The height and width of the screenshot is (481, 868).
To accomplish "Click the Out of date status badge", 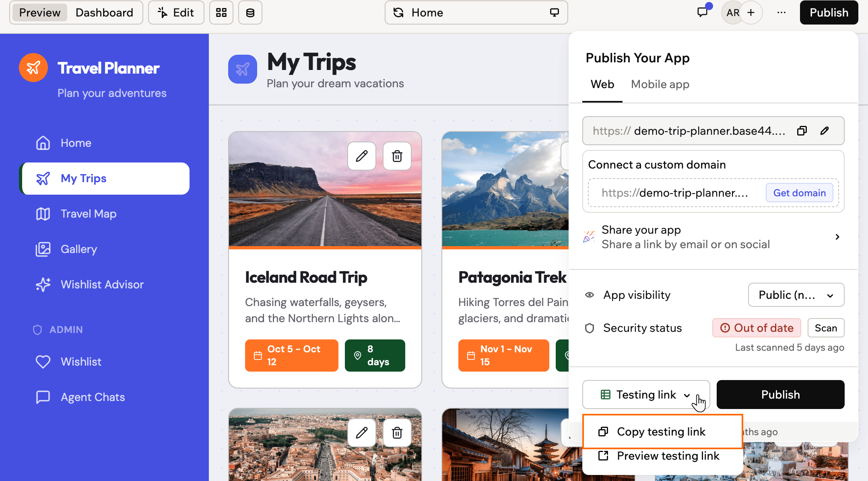I will click(757, 328).
